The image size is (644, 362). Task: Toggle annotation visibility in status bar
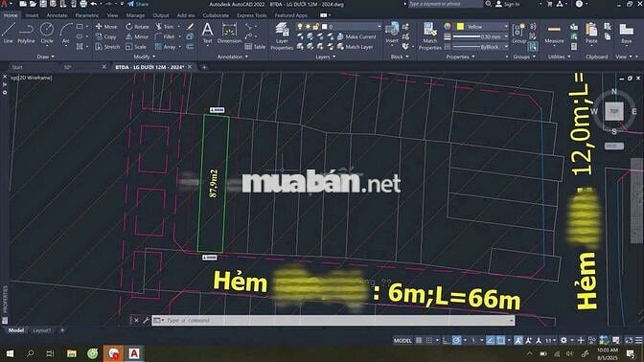point(518,340)
